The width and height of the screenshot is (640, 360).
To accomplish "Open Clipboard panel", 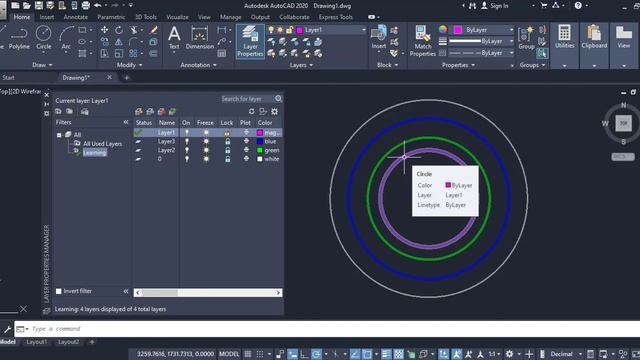I will tap(594, 37).
